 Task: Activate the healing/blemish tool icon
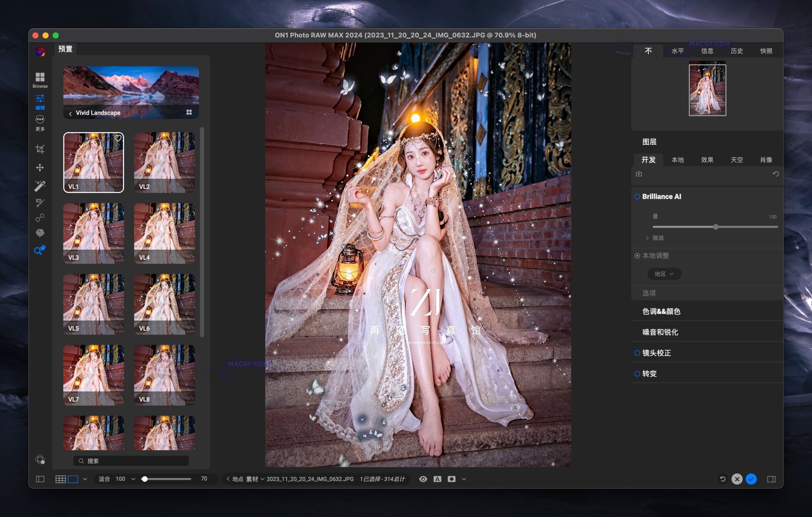click(x=40, y=218)
